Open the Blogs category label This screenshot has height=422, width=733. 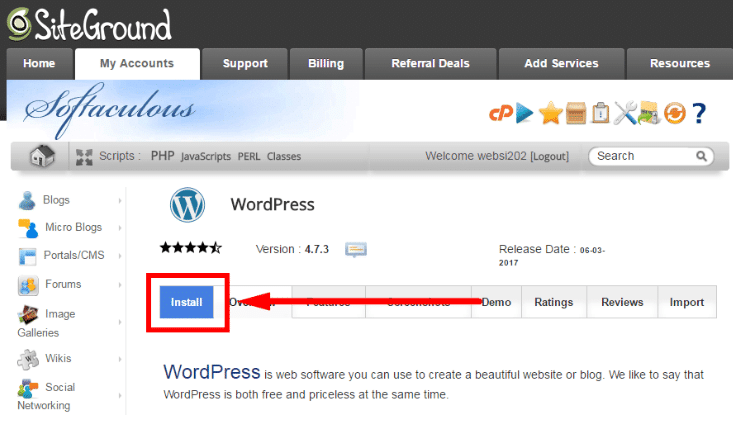coord(56,200)
